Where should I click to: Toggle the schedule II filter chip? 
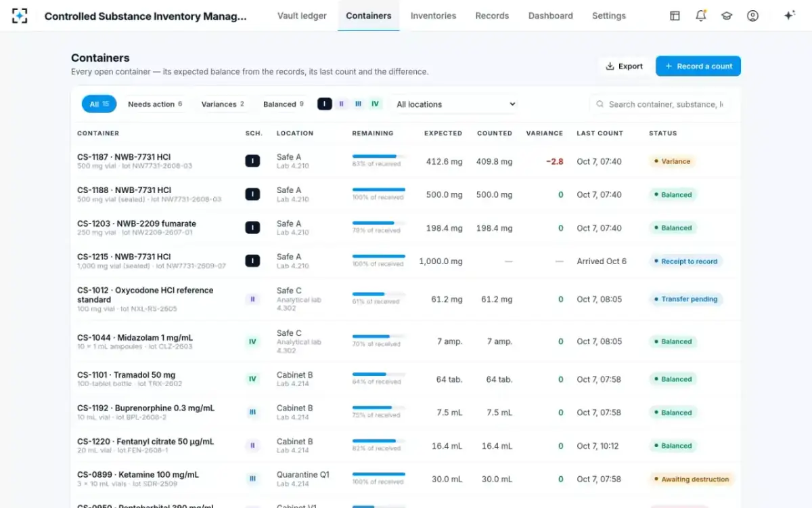(342, 104)
